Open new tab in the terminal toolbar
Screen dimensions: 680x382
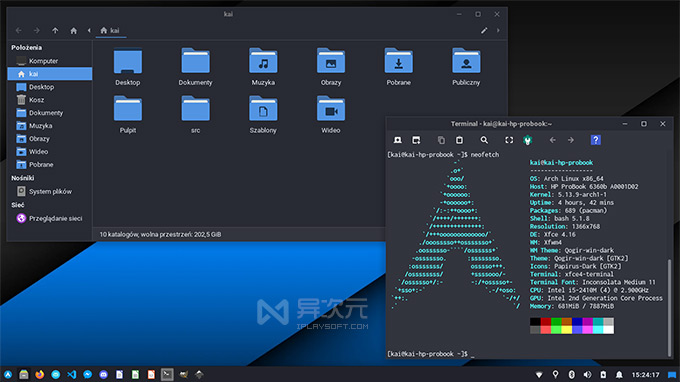398,140
